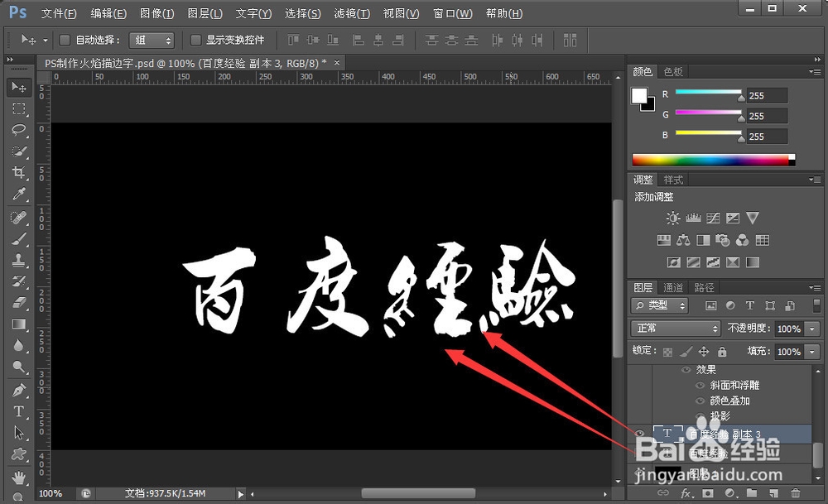Screen dimensions: 828x504
Task: Select the Crop tool
Action: [x=19, y=173]
